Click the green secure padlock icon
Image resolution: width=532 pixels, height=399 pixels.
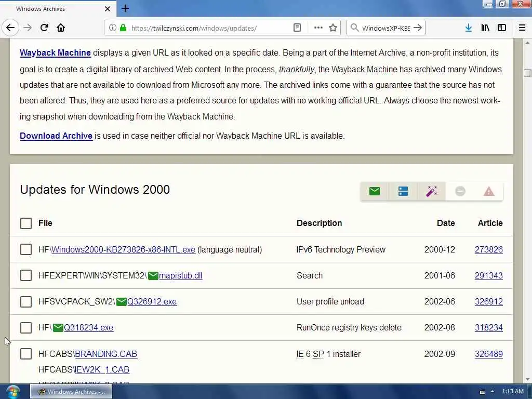click(x=123, y=28)
